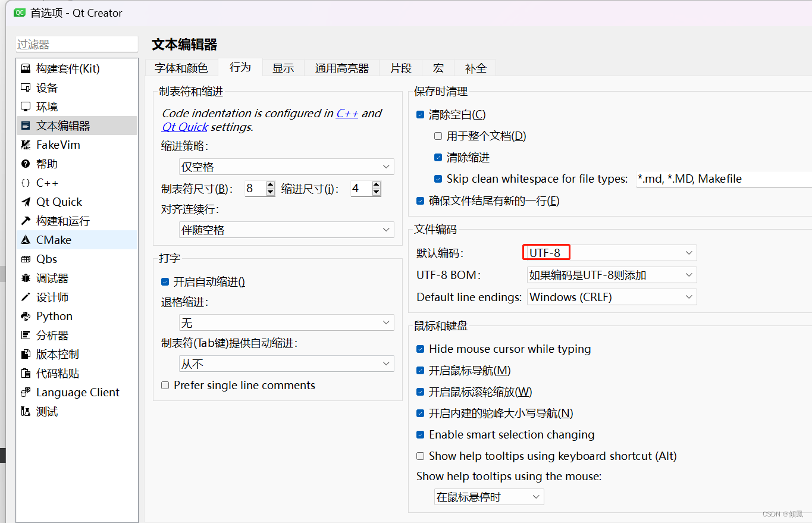
Task: Switch to the 字体和颜色 tab
Action: [181, 68]
